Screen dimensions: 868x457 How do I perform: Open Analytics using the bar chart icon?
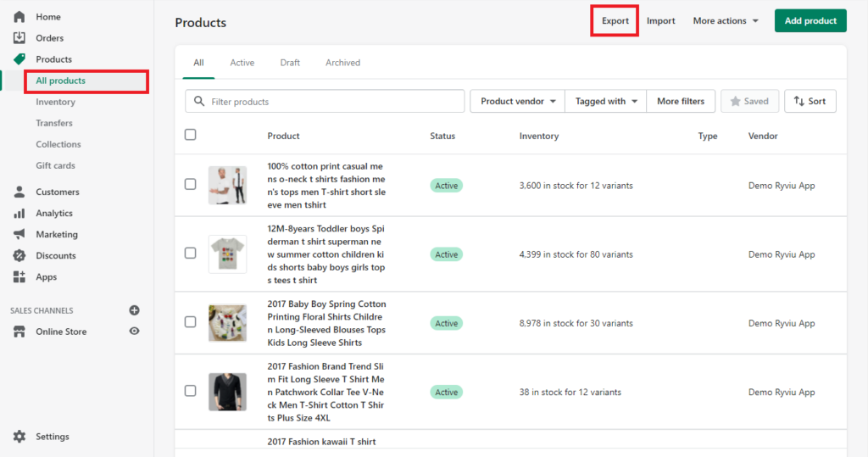point(19,214)
